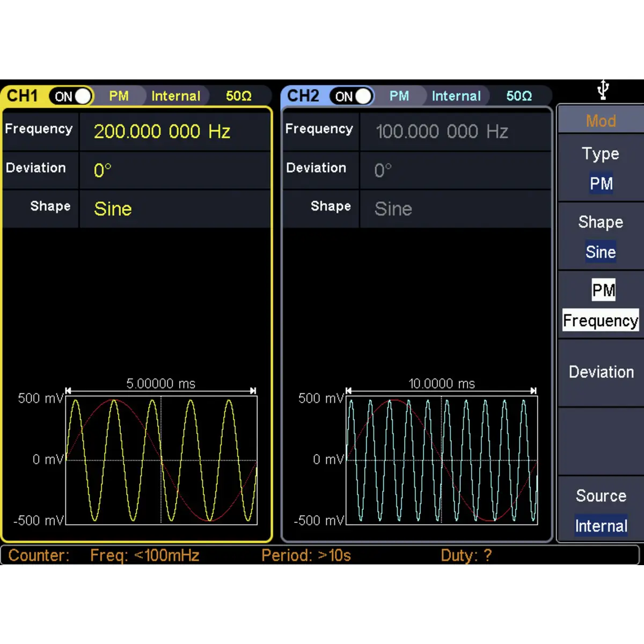Click the CH2 0 mV axis label
This screenshot has height=644, width=644.
tap(328, 459)
